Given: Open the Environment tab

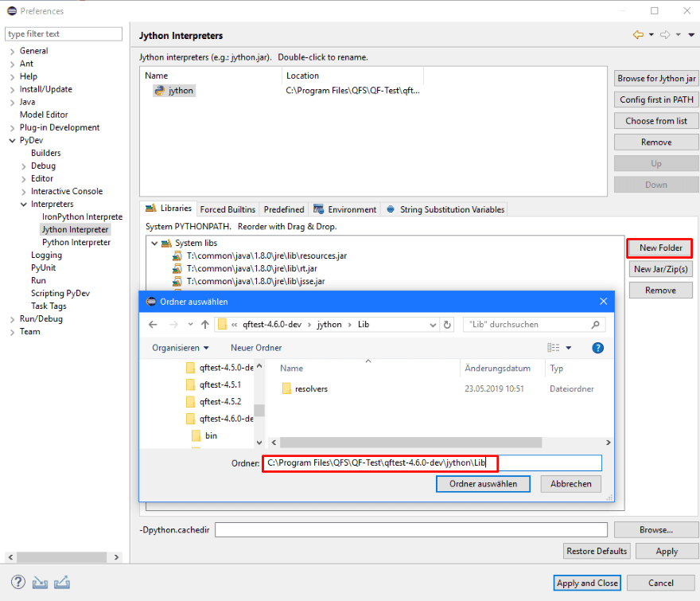Looking at the screenshot, I should tap(345, 209).
